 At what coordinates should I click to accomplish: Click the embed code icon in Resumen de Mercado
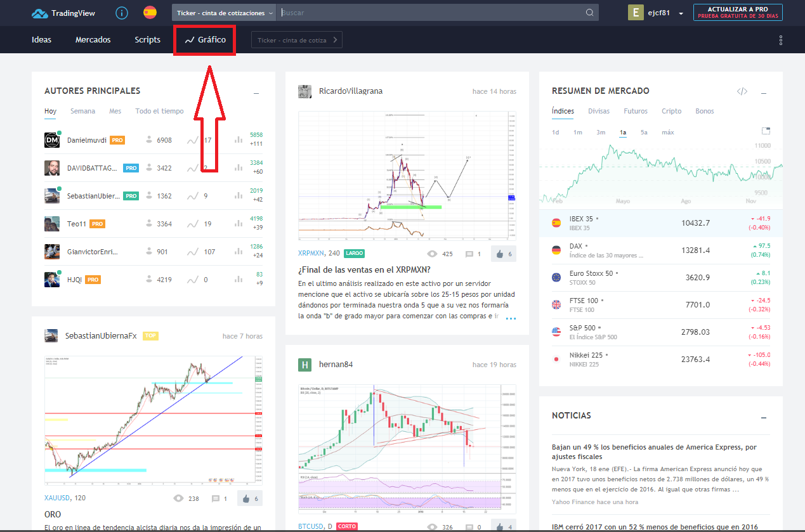(x=742, y=91)
